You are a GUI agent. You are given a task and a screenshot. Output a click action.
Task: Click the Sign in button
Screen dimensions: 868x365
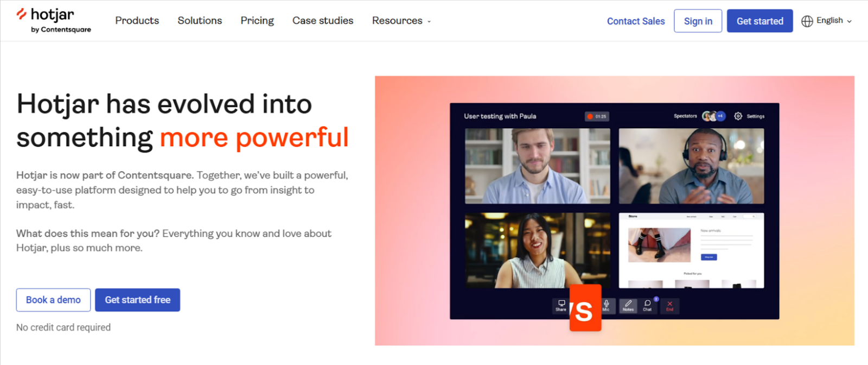[x=698, y=21]
